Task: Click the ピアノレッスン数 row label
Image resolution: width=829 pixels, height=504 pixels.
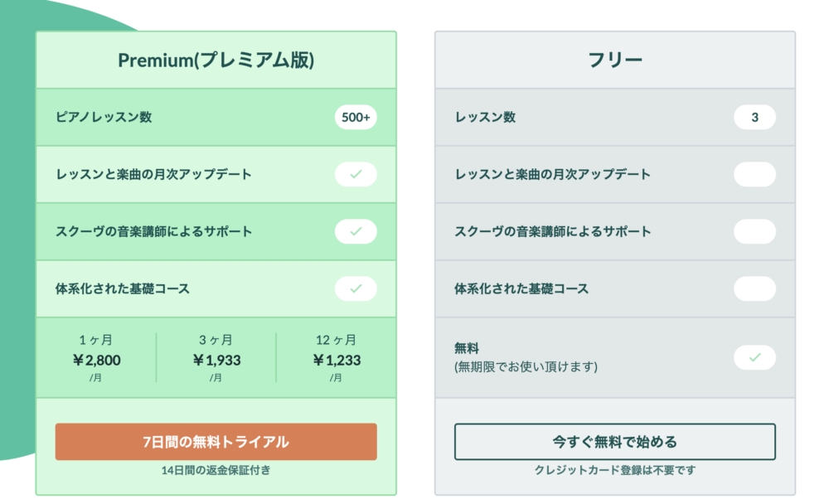Action: pyautogui.click(x=104, y=117)
